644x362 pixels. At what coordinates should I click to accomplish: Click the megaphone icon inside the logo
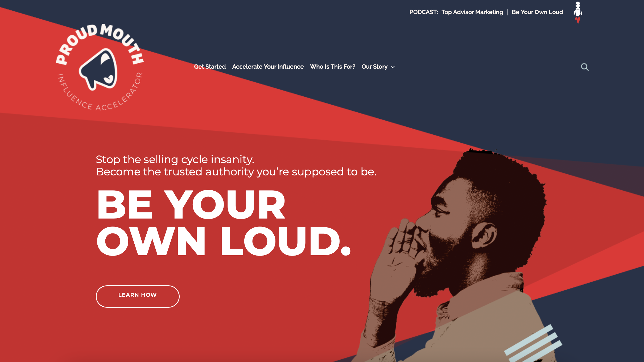(99, 69)
